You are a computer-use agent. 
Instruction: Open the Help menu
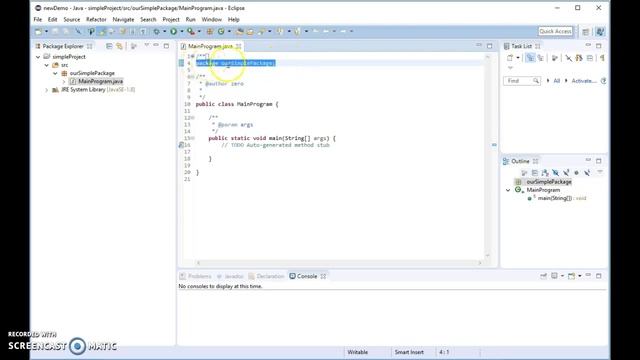pyautogui.click(x=233, y=19)
